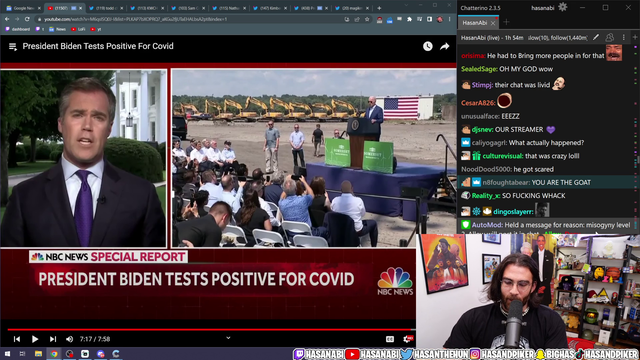Go to previous video in playlist
Viewport: 640px width, 360px height.
[x=17, y=339]
